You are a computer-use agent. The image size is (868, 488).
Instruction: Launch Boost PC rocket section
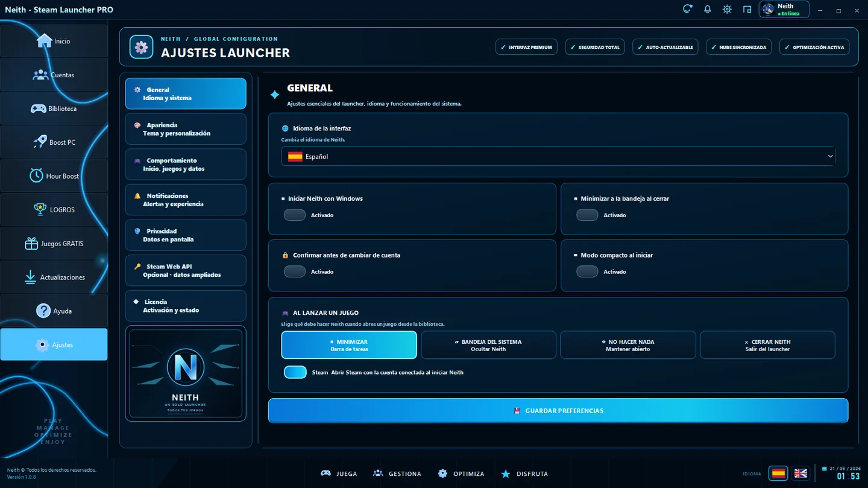click(54, 142)
